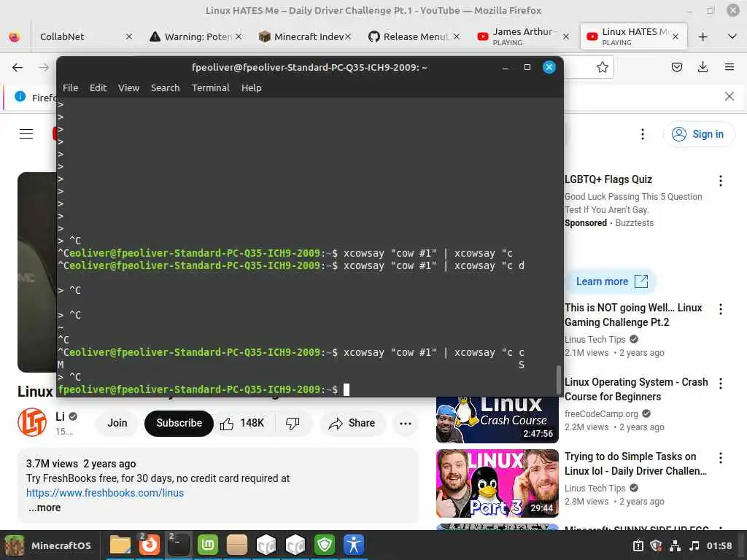Image resolution: width=747 pixels, height=560 pixels.
Task: Open the Part 3 video thumbnail 29:44
Action: pyautogui.click(x=497, y=483)
